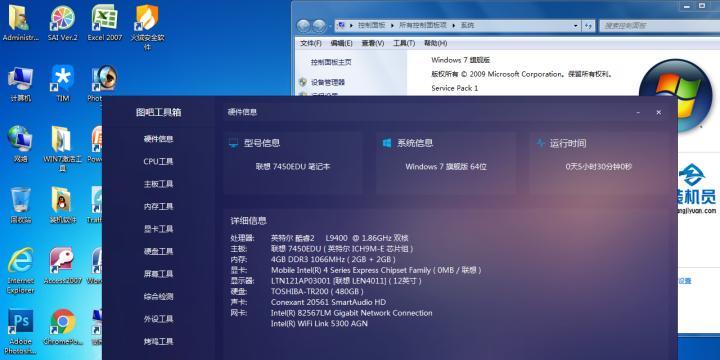
Task: Open the Access 2007 desktop shortcut
Action: [63, 266]
